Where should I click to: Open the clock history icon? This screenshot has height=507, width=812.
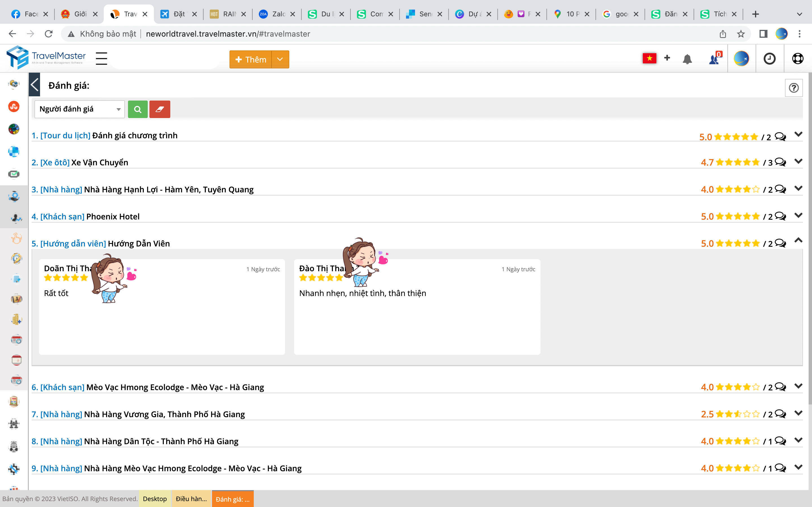pyautogui.click(x=769, y=59)
